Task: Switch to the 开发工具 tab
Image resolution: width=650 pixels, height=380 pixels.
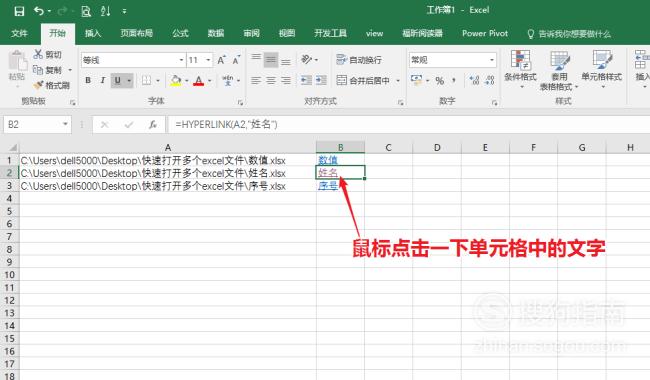Action: 330,34
